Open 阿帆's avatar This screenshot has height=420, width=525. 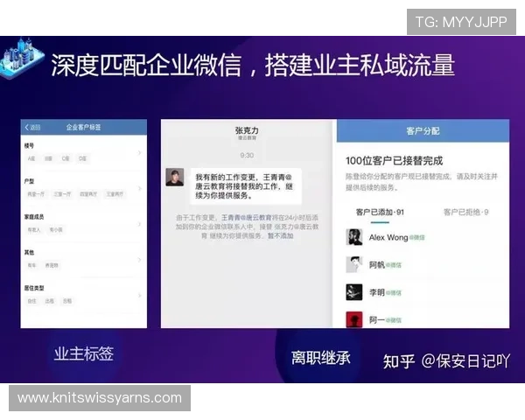pos(353,264)
